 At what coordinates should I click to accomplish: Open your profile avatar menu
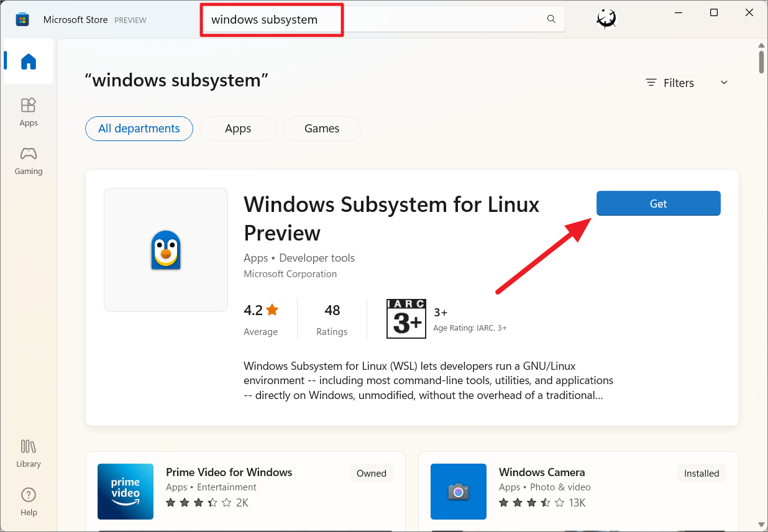[605, 19]
